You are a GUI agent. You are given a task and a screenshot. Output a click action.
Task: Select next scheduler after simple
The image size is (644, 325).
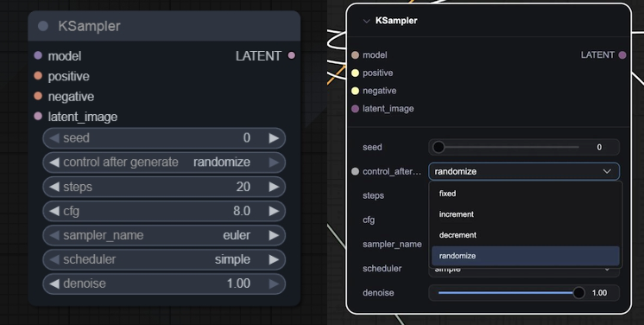coord(274,259)
